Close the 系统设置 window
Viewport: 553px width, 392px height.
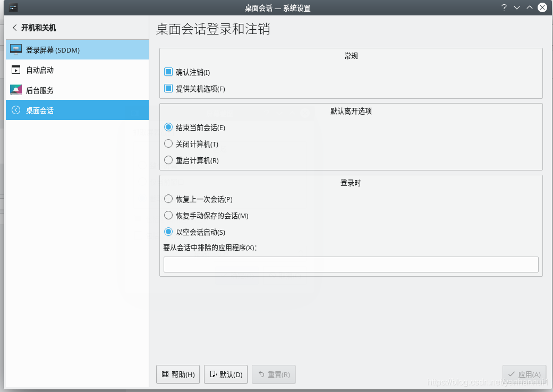pos(542,7)
